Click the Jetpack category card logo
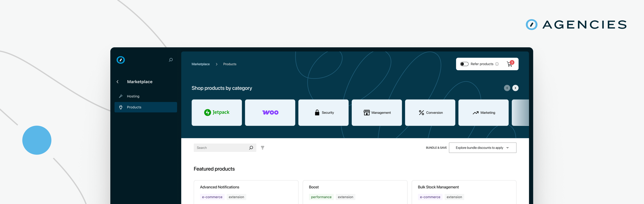The image size is (644, 204). [216, 112]
